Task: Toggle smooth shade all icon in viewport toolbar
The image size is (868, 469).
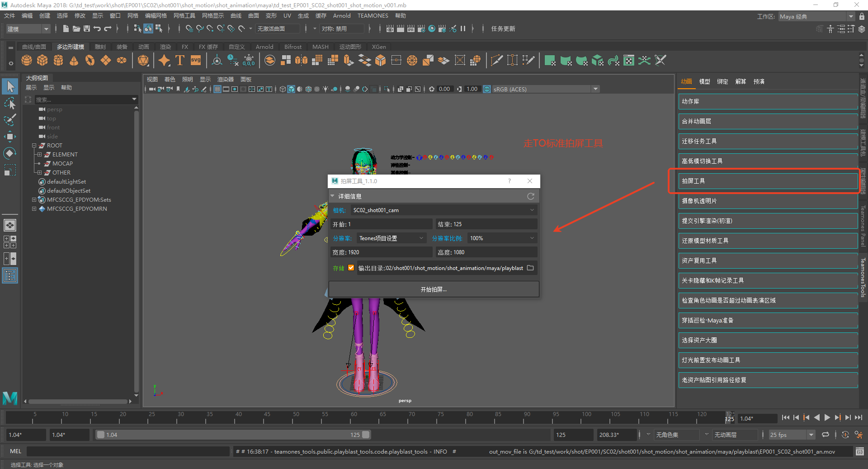Action: 291,89
